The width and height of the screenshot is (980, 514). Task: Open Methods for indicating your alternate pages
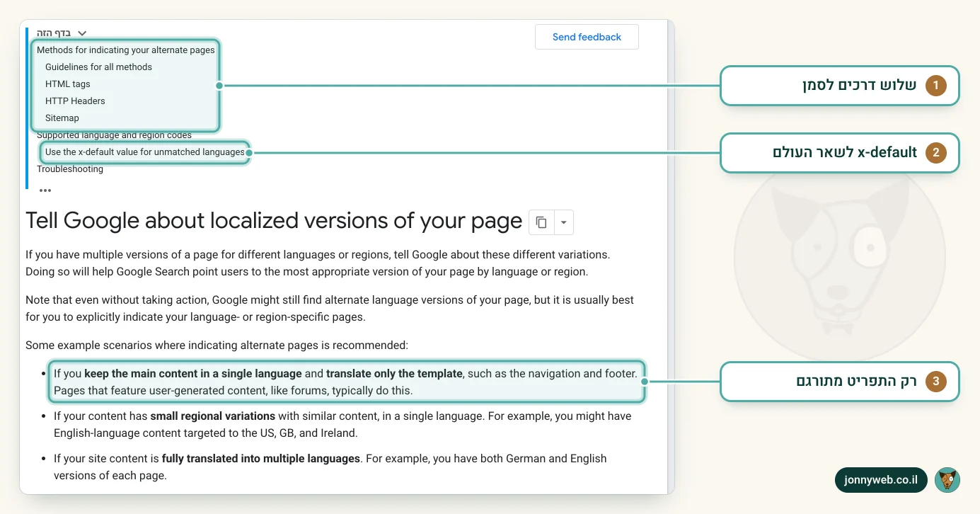tap(126, 50)
